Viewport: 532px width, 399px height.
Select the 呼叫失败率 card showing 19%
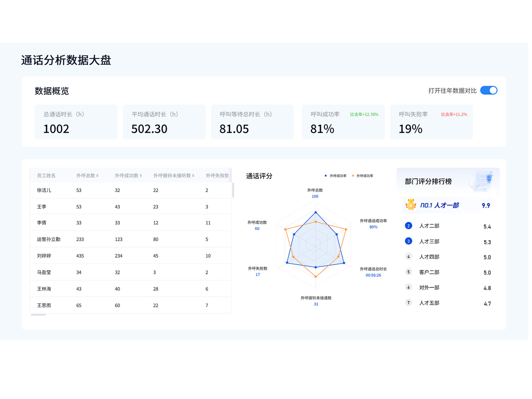tap(431, 122)
